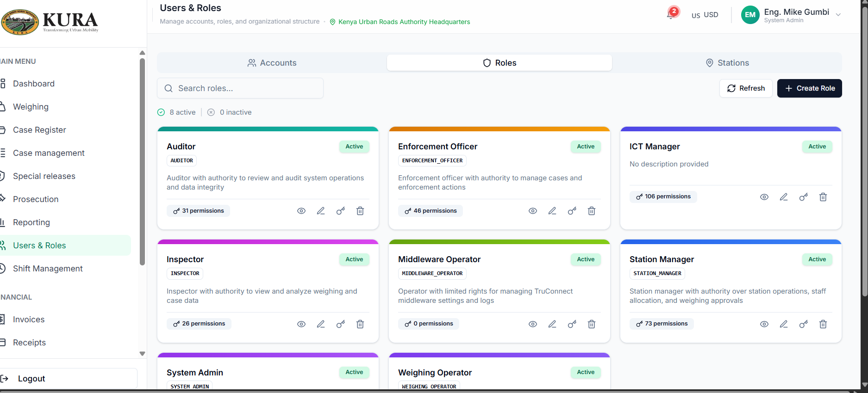The image size is (868, 393).
Task: Click the 0 inactive filter
Action: coord(229,112)
